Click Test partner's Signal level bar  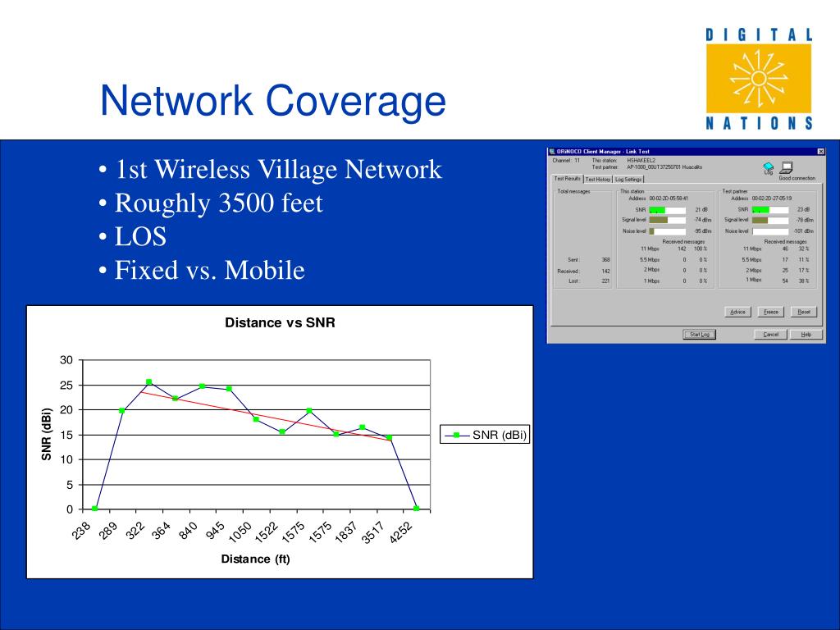click(770, 220)
